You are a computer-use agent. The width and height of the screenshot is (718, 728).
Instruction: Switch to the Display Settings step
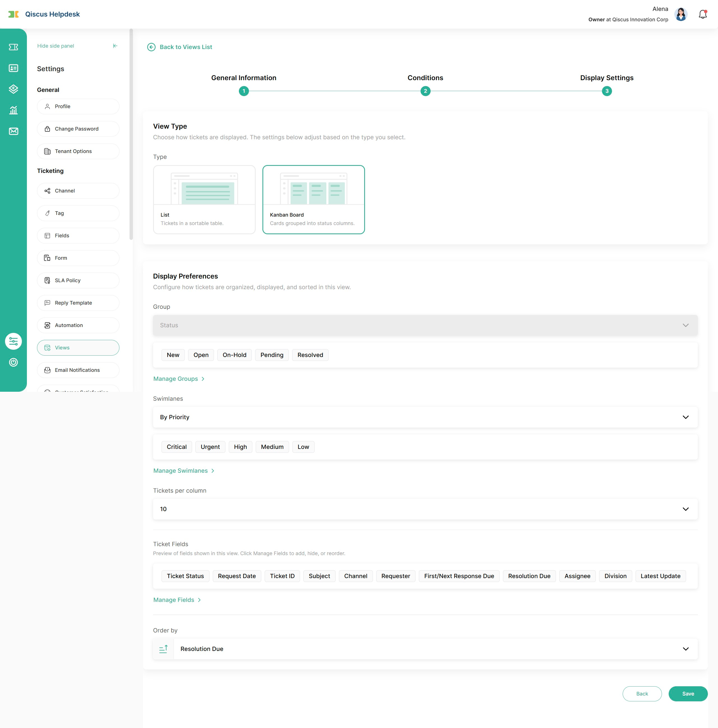click(x=607, y=78)
